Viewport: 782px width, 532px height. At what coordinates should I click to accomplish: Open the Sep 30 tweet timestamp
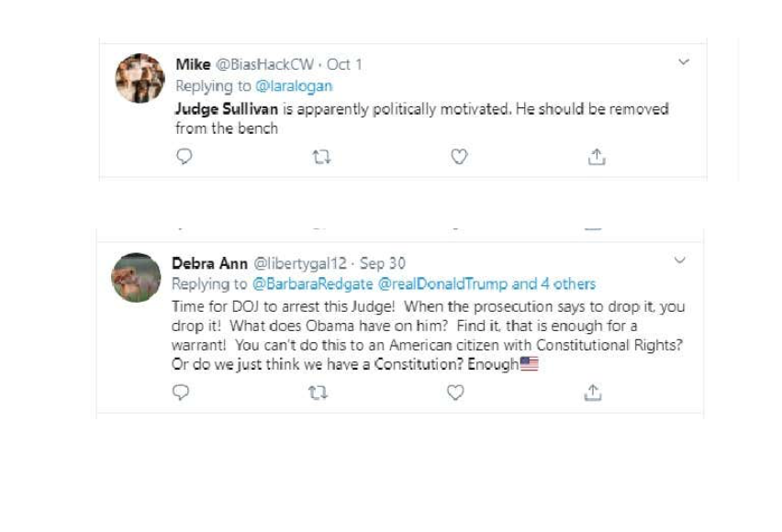click(383, 263)
